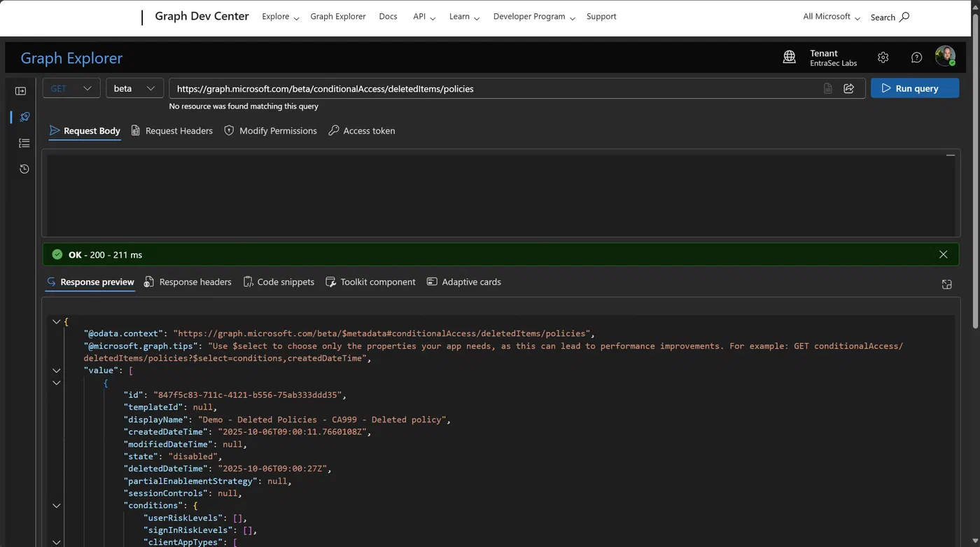Open the beta version dropdown
This screenshot has height=547, width=980.
point(134,88)
